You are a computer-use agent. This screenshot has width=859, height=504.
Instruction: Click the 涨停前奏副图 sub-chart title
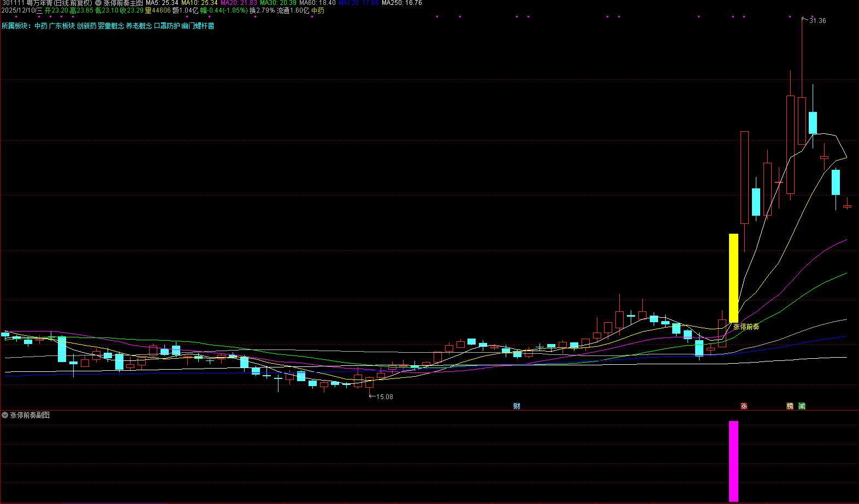(30, 416)
